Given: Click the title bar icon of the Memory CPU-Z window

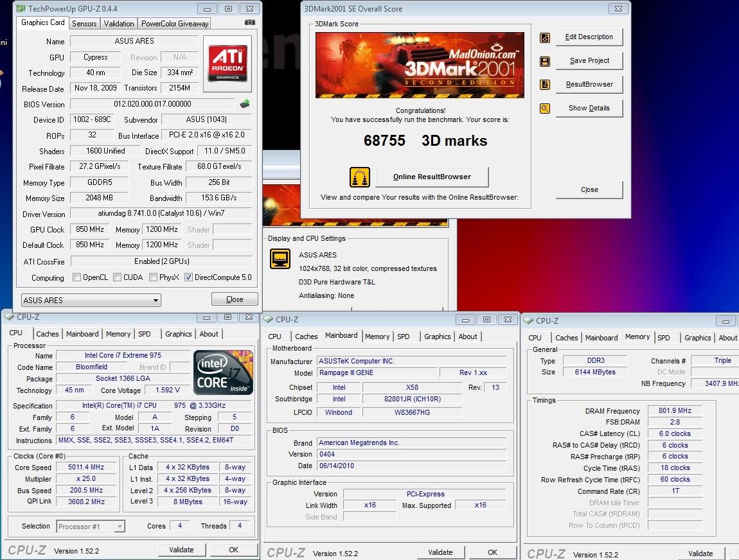Looking at the screenshot, I should 528,320.
